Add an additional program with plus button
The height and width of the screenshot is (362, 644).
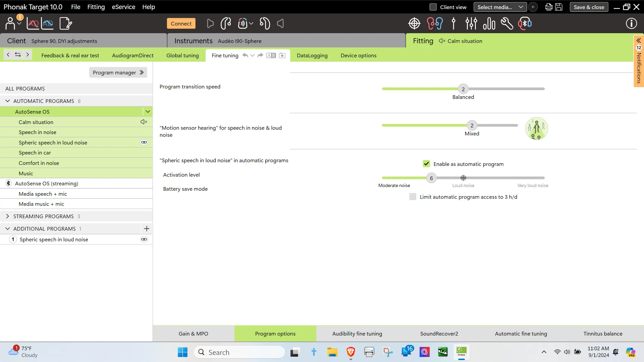coord(147,229)
